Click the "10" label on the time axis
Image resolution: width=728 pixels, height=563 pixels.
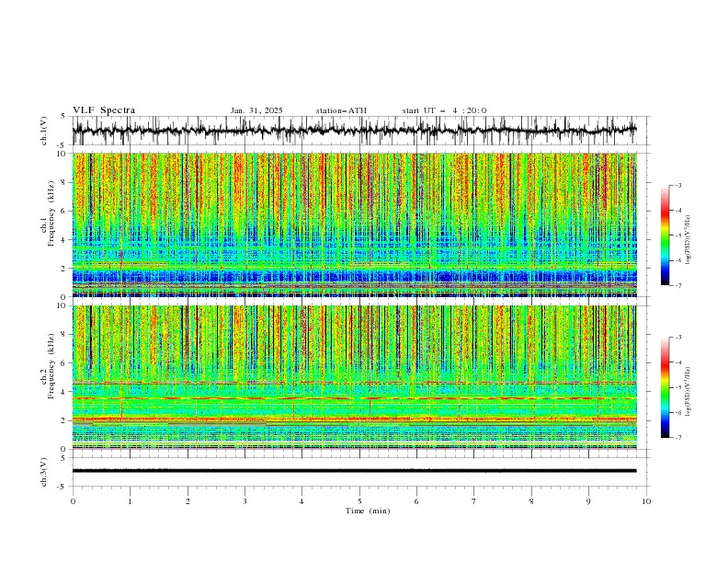coord(646,501)
